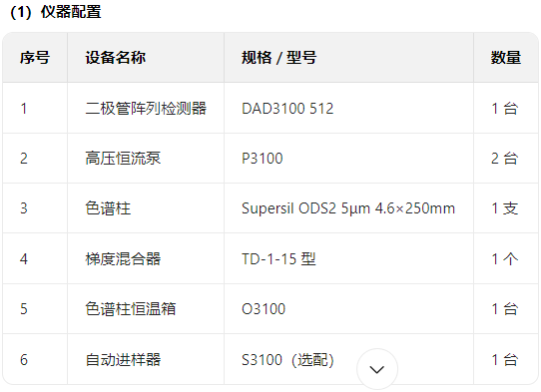The height and width of the screenshot is (392, 541).
Task: Select the 规格 / 型号 column header
Action: (x=348, y=58)
